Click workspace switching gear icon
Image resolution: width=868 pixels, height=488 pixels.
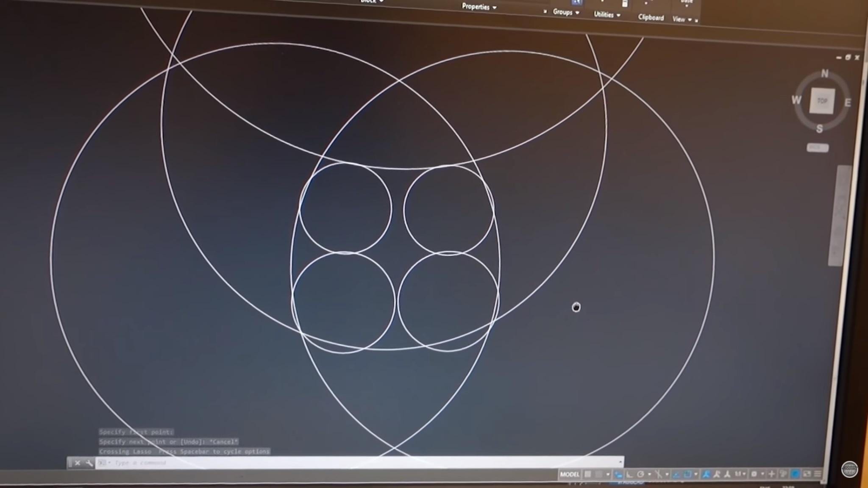click(x=754, y=474)
